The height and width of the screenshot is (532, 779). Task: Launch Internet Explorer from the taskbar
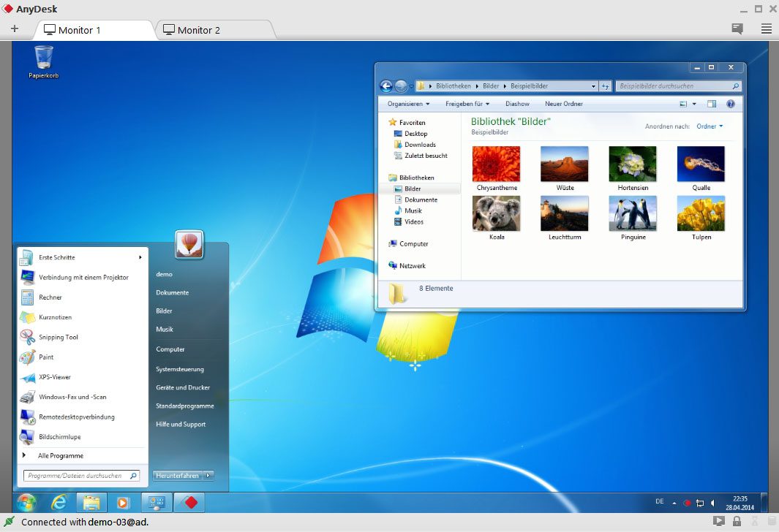click(x=59, y=502)
